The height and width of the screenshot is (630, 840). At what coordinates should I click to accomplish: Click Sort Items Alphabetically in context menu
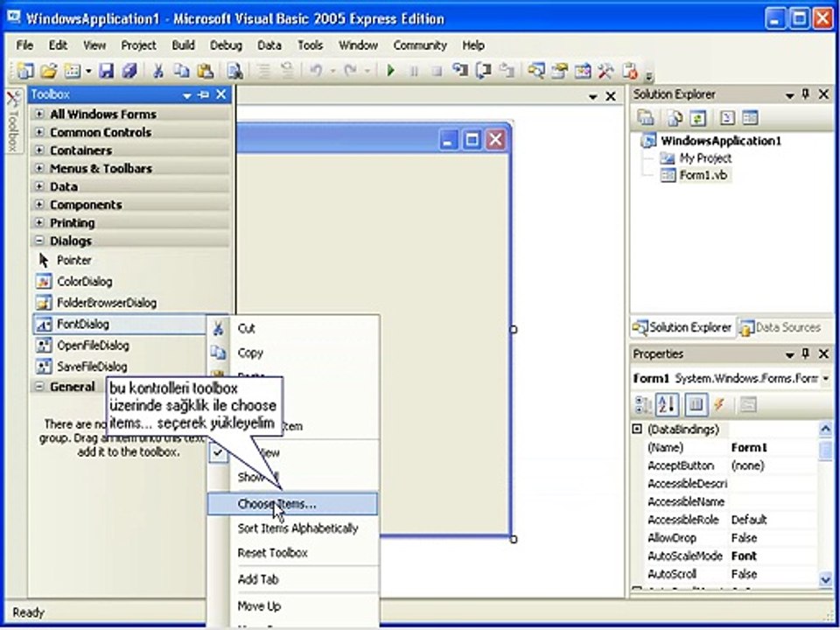[x=293, y=528]
